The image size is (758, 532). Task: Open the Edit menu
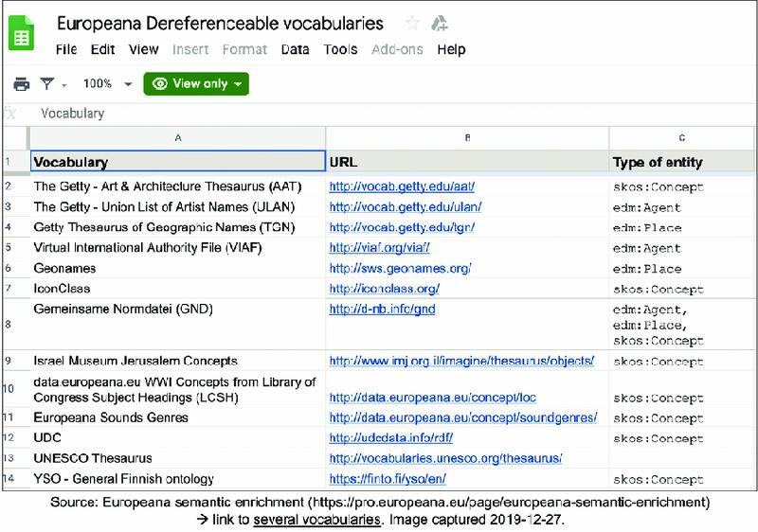pos(102,49)
